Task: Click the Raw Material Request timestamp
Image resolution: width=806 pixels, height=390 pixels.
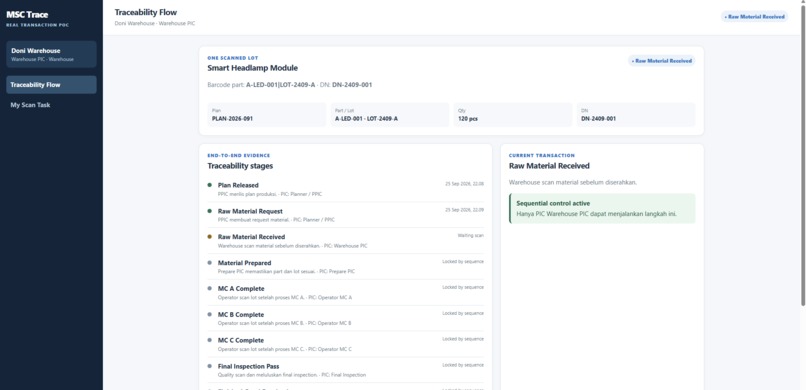Action: 464,210
